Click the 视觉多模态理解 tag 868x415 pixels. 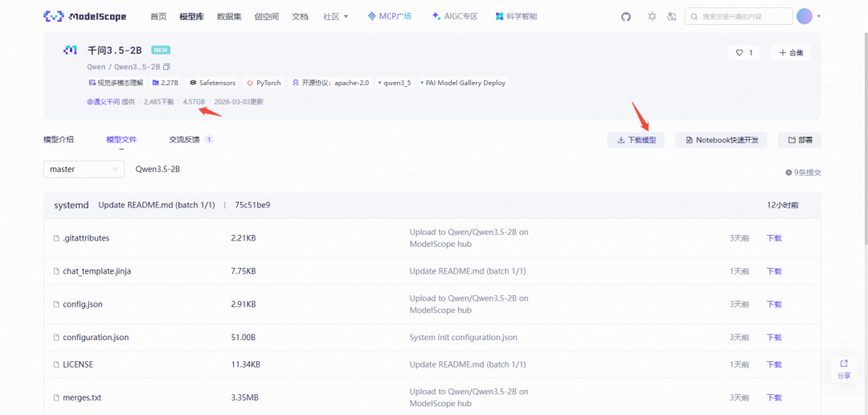(x=116, y=83)
